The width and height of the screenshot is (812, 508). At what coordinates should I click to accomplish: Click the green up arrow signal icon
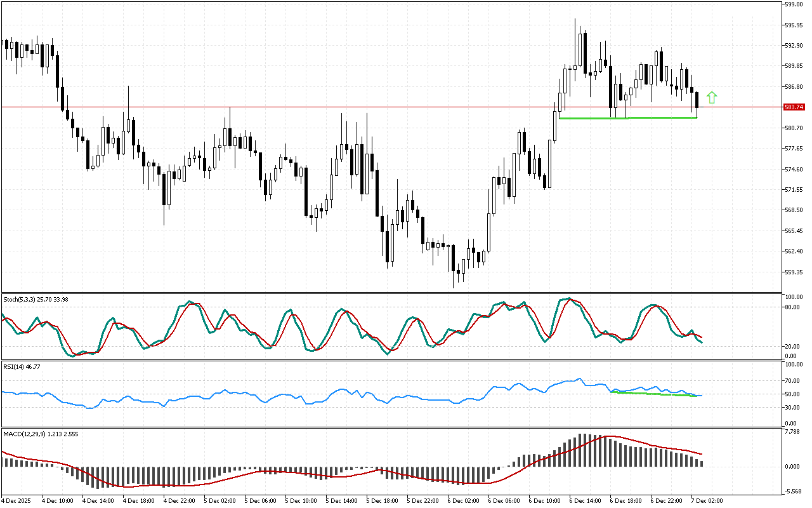click(712, 97)
